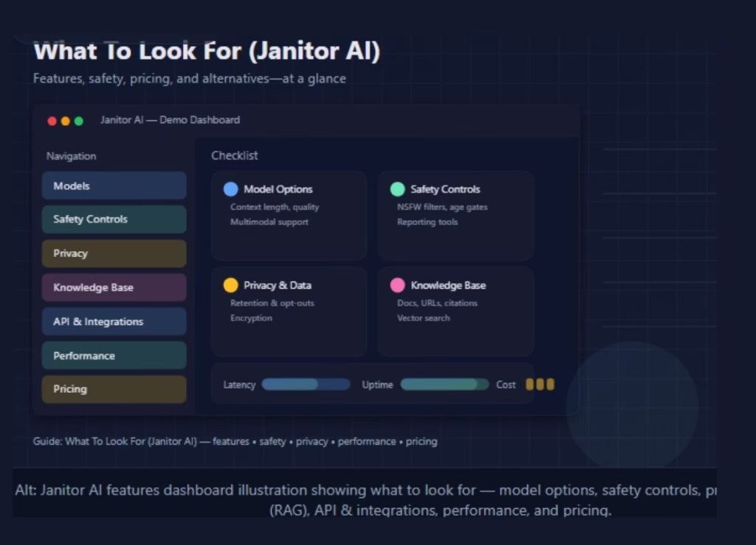The width and height of the screenshot is (756, 545).
Task: Click the Navigation sidebar heading
Action: pos(71,156)
